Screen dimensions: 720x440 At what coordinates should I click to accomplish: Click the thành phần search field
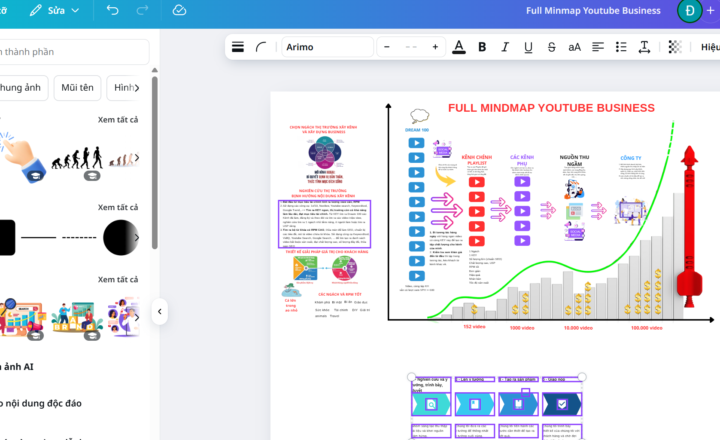tap(73, 52)
